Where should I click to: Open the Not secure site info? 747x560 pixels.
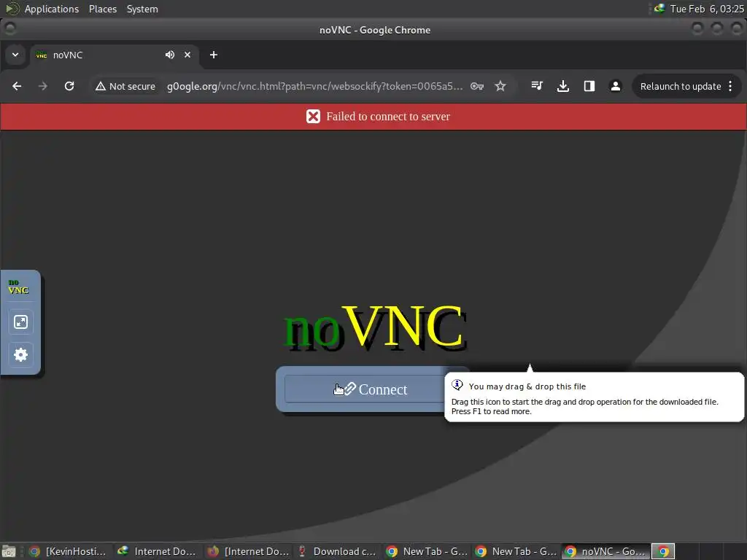point(125,86)
